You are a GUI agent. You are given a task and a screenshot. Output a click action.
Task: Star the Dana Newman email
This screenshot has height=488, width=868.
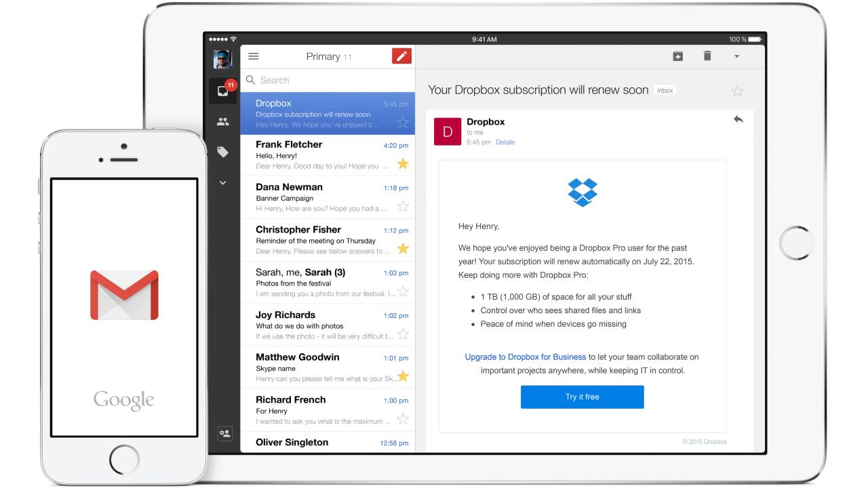[x=403, y=206]
